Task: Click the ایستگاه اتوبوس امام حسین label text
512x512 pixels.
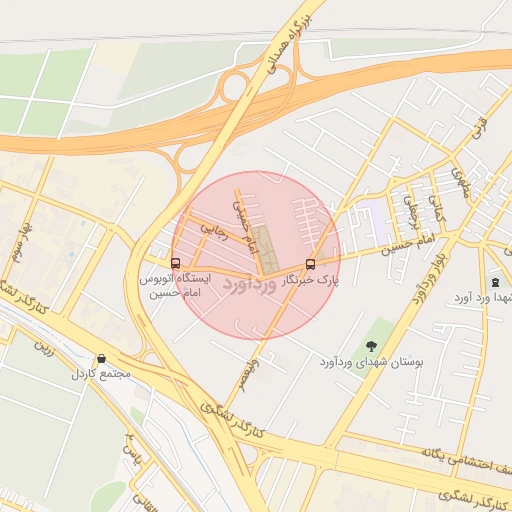Action: (x=175, y=286)
